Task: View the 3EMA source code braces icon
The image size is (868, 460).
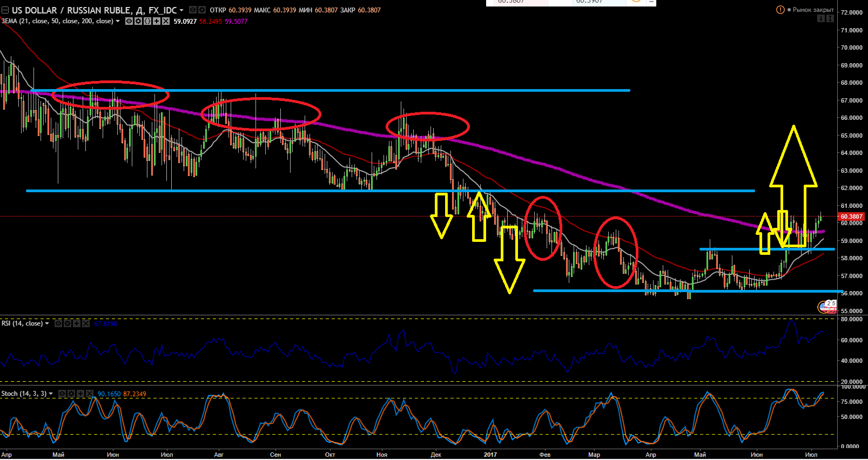Action: 147,22
